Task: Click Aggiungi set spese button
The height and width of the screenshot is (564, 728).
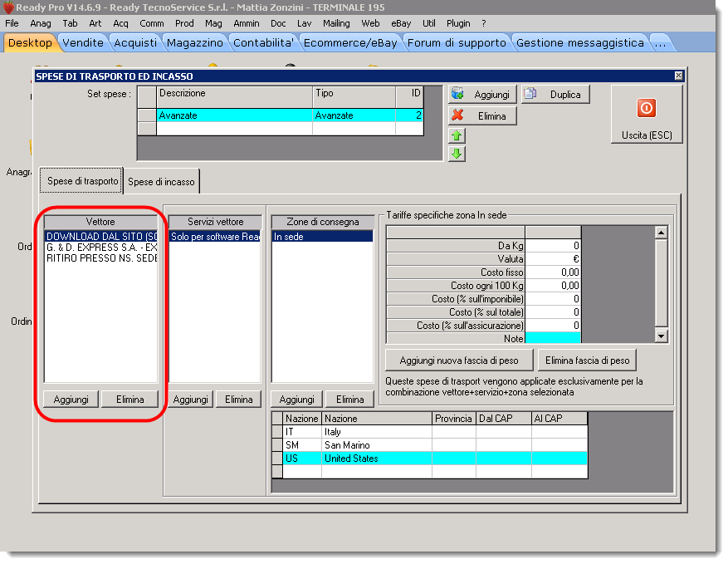Action: tap(482, 95)
